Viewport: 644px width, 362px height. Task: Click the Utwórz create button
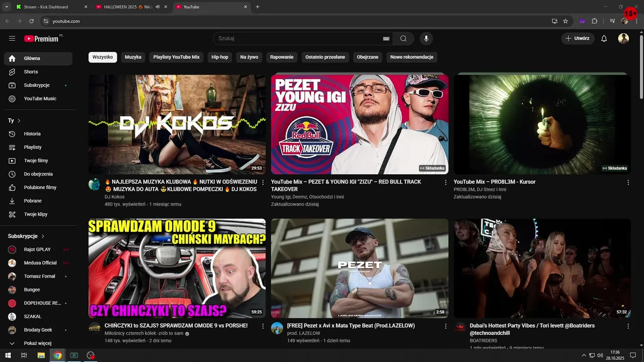(x=578, y=39)
